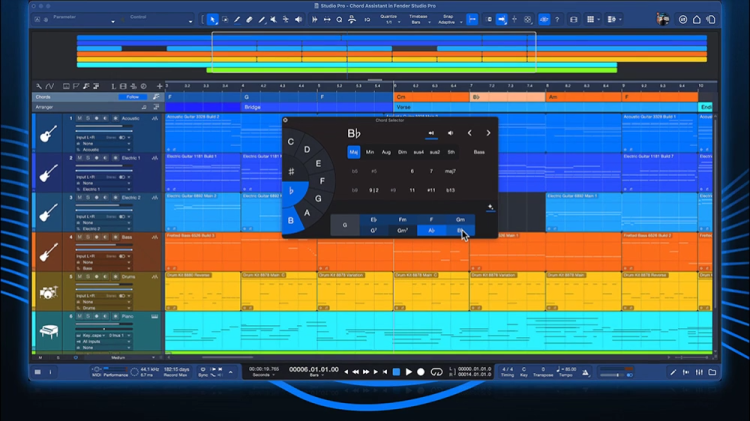Select the sus4 chord type
Image resolution: width=750 pixels, height=421 pixels.
click(418, 152)
